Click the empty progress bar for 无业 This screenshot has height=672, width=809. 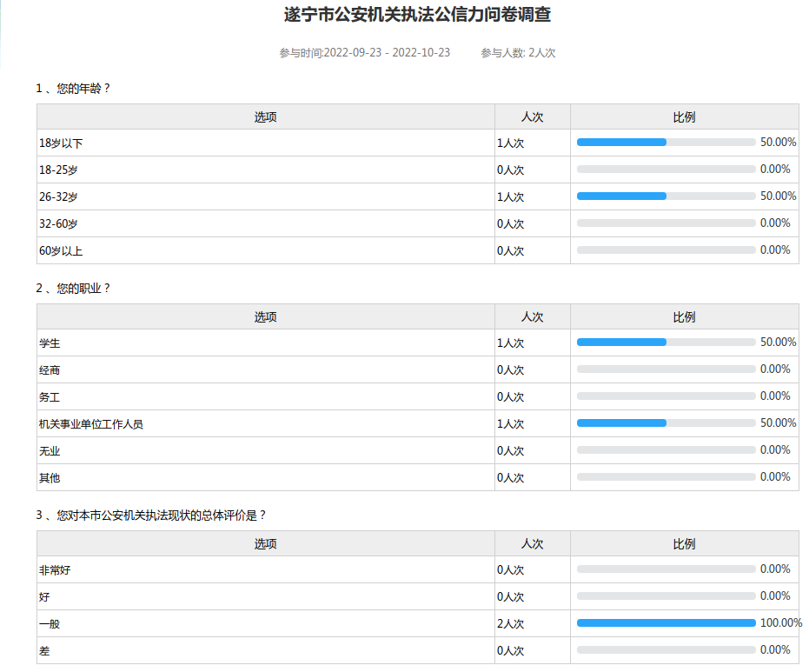(x=666, y=450)
